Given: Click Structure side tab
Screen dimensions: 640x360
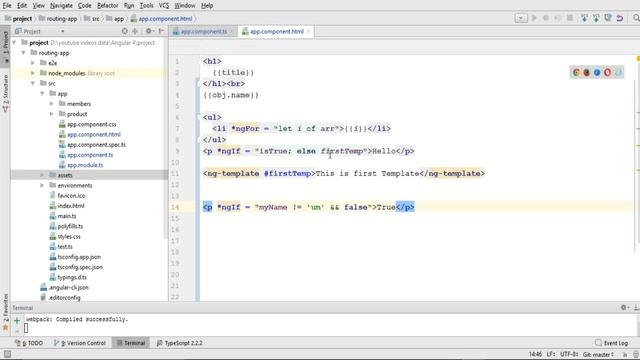Looking at the screenshot, I should 5,93.
